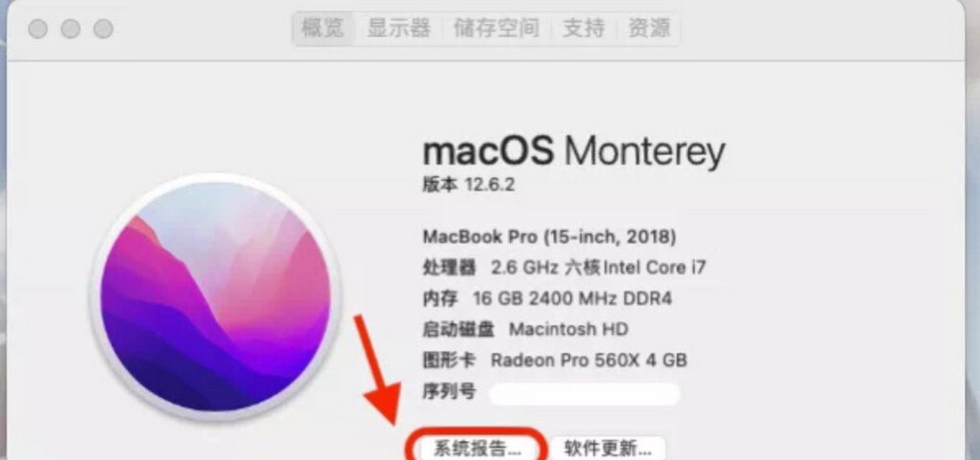Click the blanked-out 序列号 value field

click(x=584, y=393)
